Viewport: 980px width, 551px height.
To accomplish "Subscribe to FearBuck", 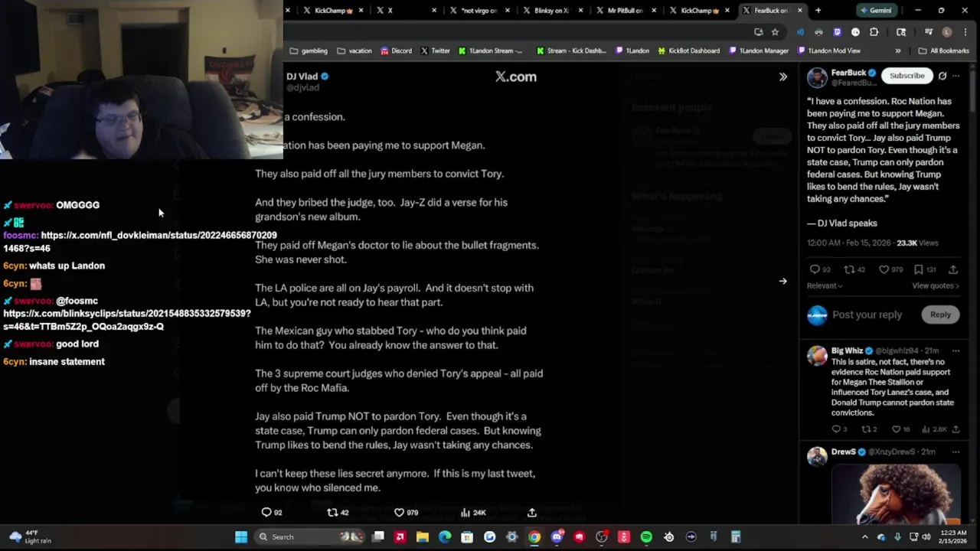I will pyautogui.click(x=906, y=76).
